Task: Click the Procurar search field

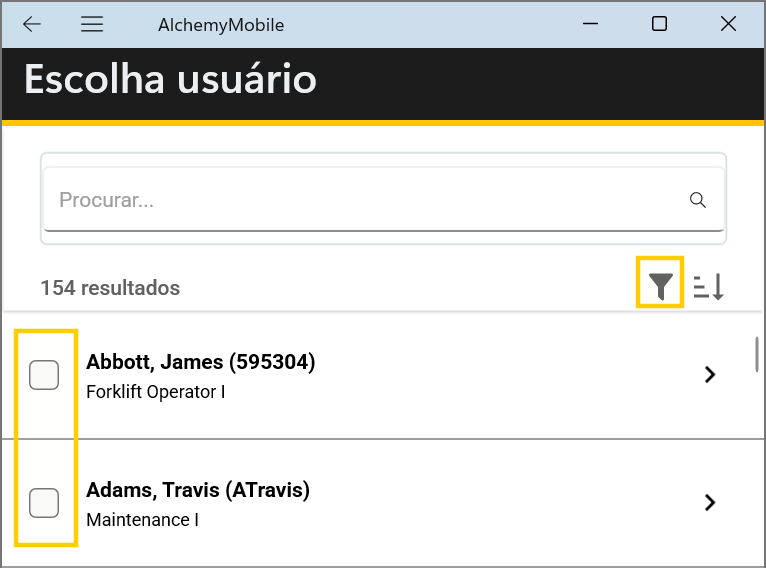Action: click(360, 200)
